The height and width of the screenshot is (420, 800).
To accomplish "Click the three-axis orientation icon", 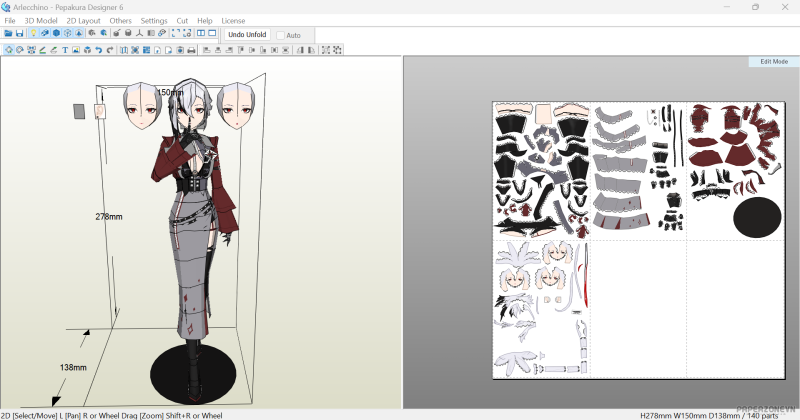I will pos(139,33).
